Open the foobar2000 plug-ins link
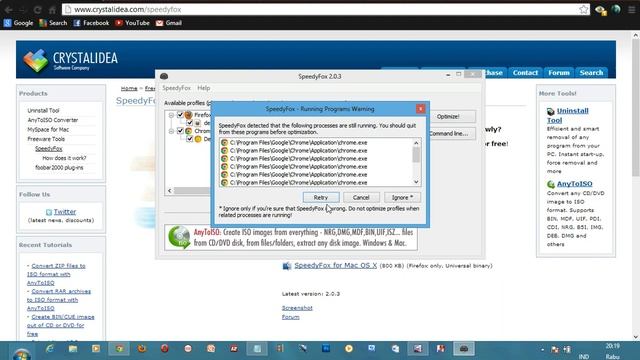The height and width of the screenshot is (360, 640). point(59,167)
